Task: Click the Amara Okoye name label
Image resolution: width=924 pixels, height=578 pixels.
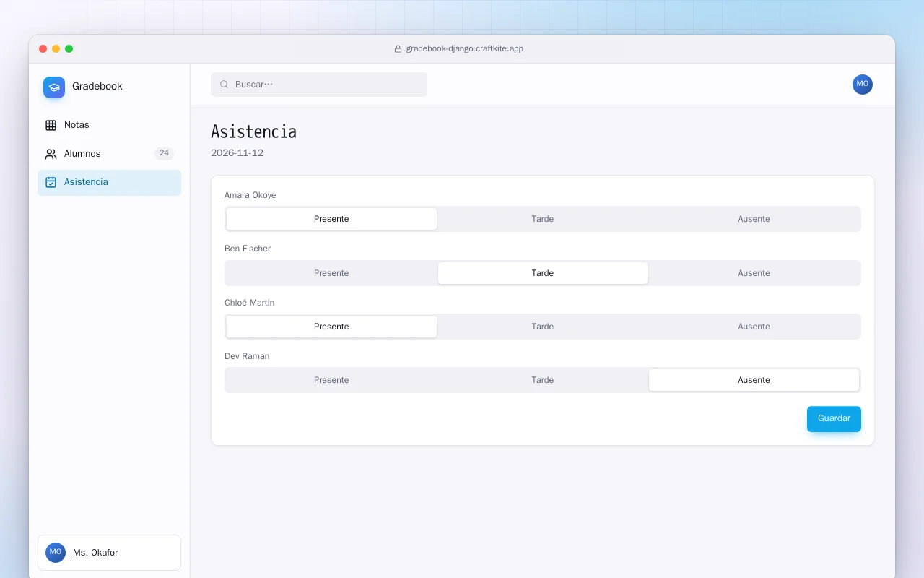Action: (250, 195)
